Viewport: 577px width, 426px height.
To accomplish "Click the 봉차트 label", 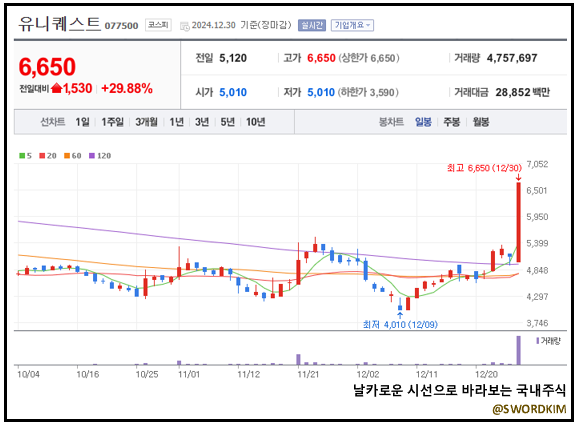I will pyautogui.click(x=391, y=122).
